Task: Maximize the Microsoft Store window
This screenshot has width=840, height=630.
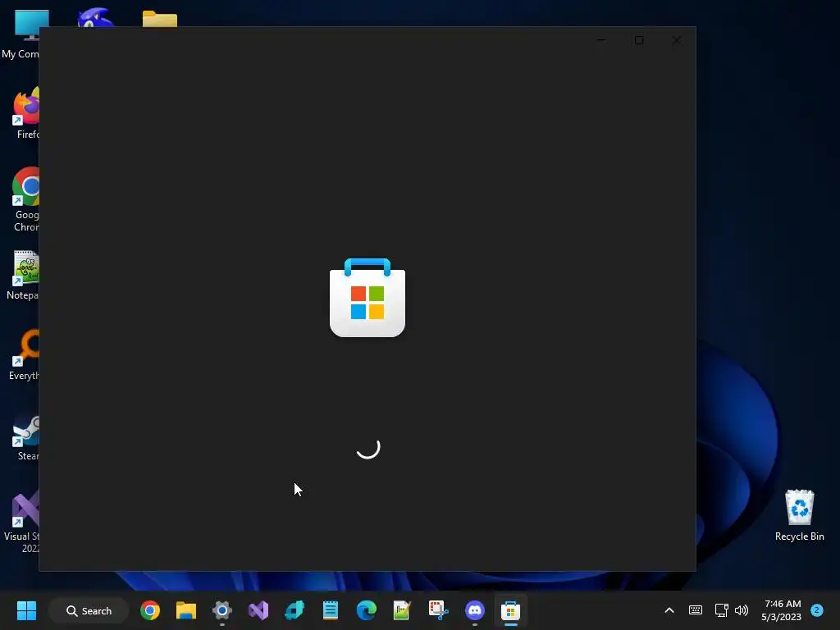Action: coord(639,40)
